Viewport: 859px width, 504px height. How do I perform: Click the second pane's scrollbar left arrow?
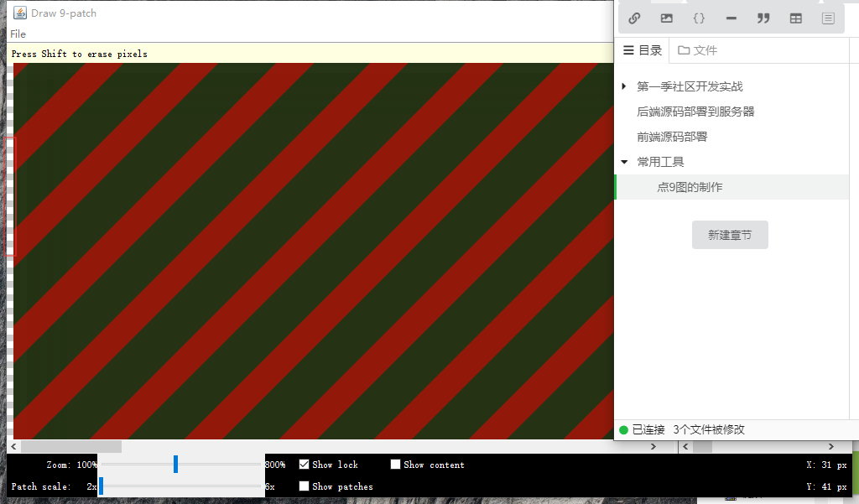[x=685, y=446]
